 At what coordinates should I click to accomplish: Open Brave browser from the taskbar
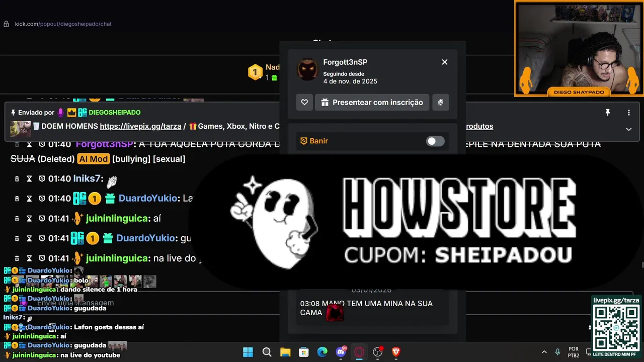(396, 352)
